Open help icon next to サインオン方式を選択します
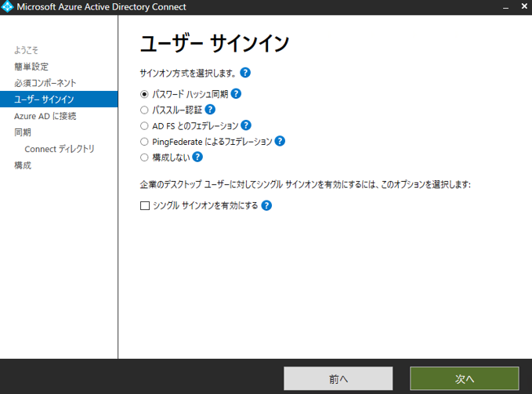 pos(245,73)
